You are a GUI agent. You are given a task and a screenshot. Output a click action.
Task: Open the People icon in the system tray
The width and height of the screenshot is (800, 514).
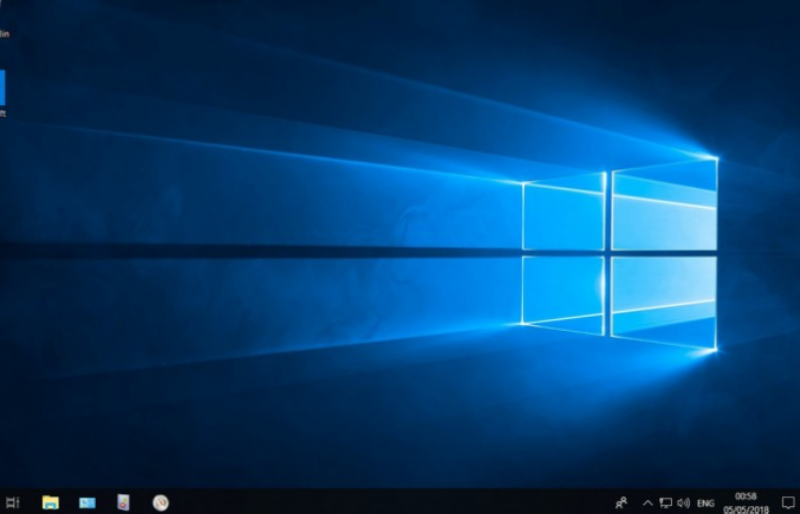coord(622,502)
